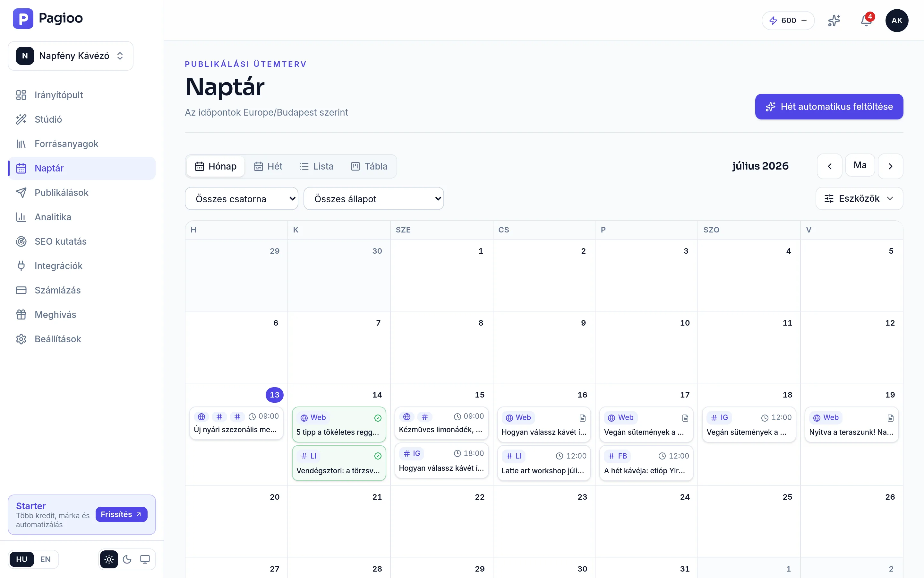Open the AI sparkles assistant icon
This screenshot has width=924, height=578.
[x=834, y=21]
